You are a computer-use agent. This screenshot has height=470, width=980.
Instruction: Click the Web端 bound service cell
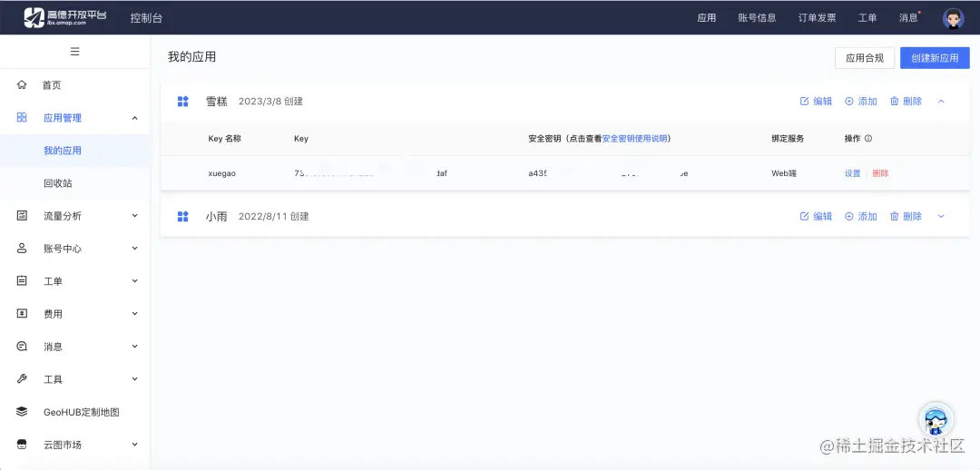click(784, 173)
